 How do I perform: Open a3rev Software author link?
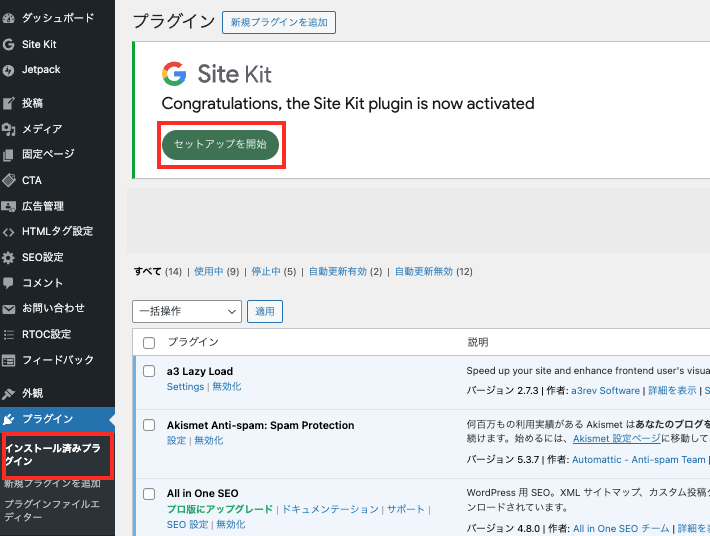click(605, 391)
